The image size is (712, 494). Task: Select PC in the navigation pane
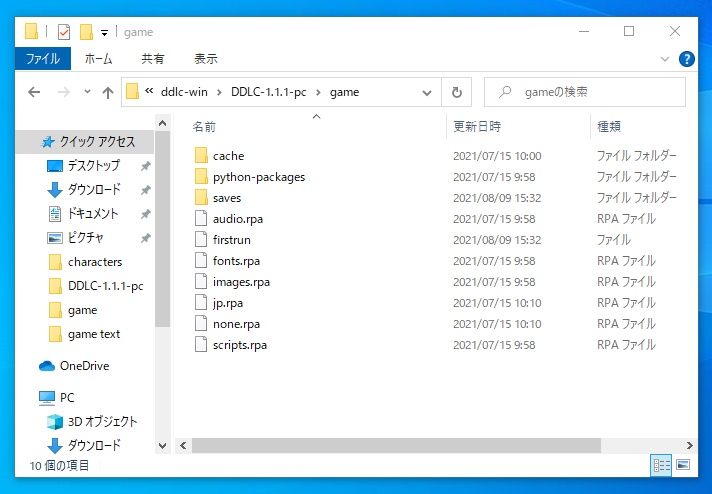(66, 398)
